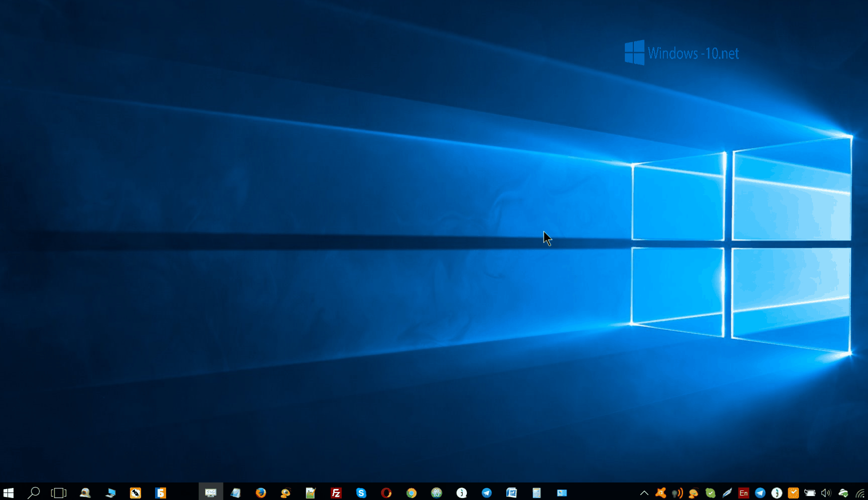The width and height of the screenshot is (868, 500).
Task: Launch Opera browser from taskbar
Action: pos(386,493)
